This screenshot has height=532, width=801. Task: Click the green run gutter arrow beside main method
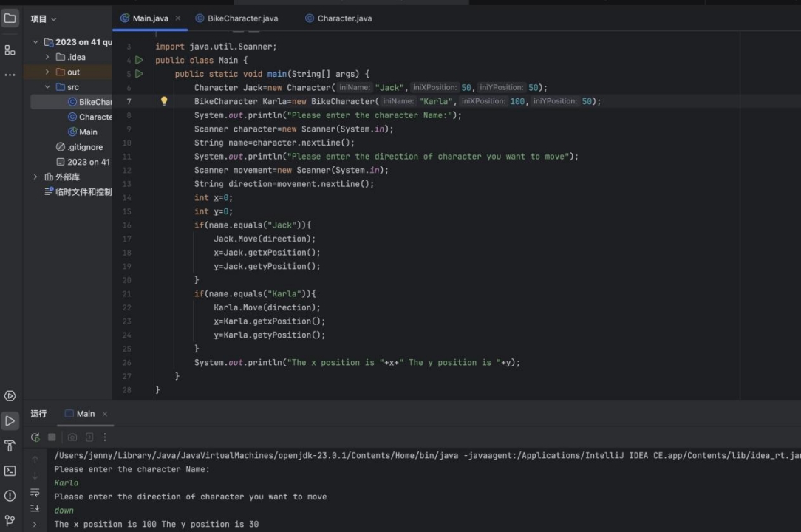139,74
